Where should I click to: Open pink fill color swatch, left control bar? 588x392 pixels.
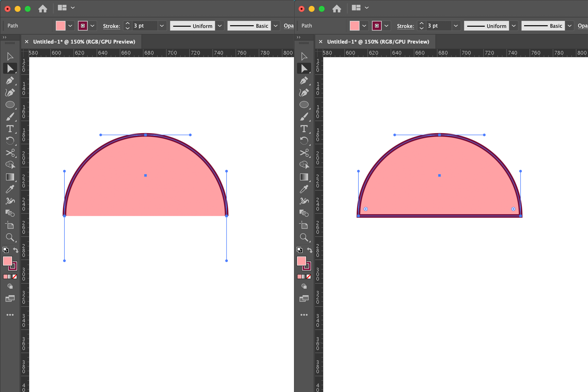point(60,26)
